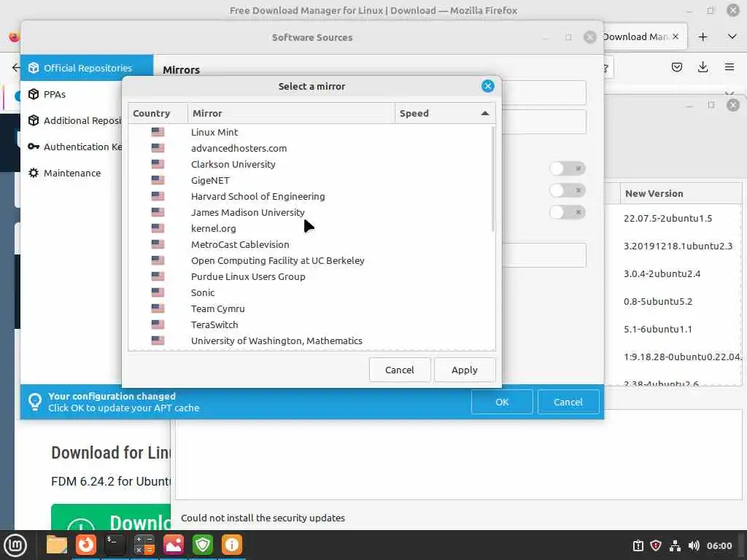Image resolution: width=747 pixels, height=560 pixels.
Task: Click New Version column header
Action: coord(681,193)
